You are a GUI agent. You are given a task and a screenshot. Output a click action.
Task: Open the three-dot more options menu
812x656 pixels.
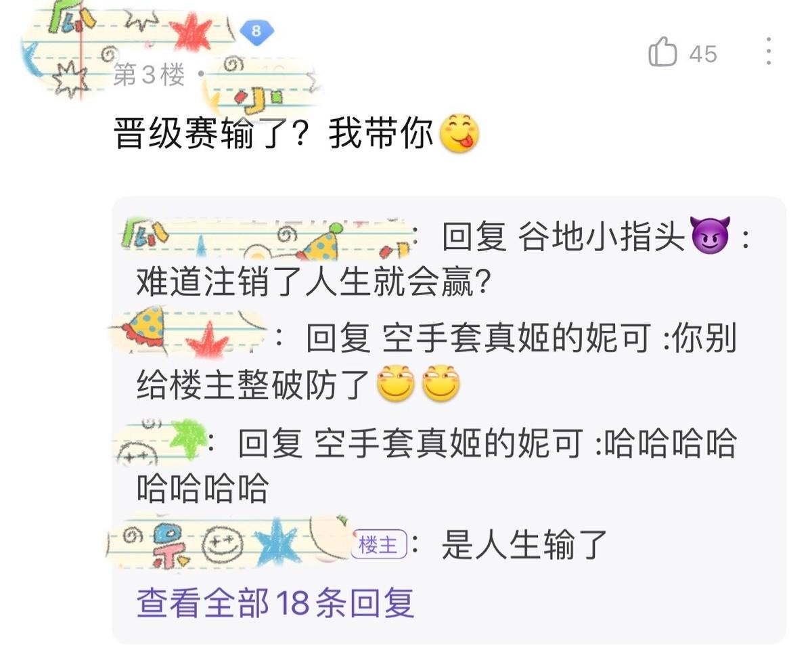tap(769, 51)
